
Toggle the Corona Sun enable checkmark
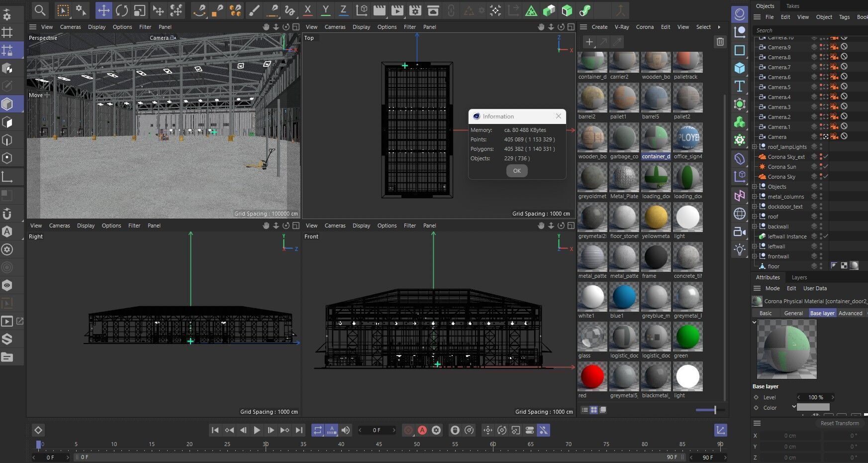825,167
